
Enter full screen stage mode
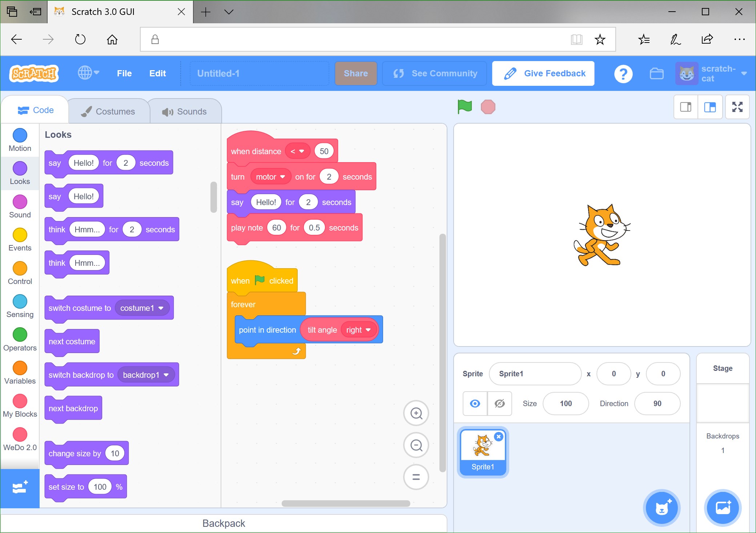(737, 107)
